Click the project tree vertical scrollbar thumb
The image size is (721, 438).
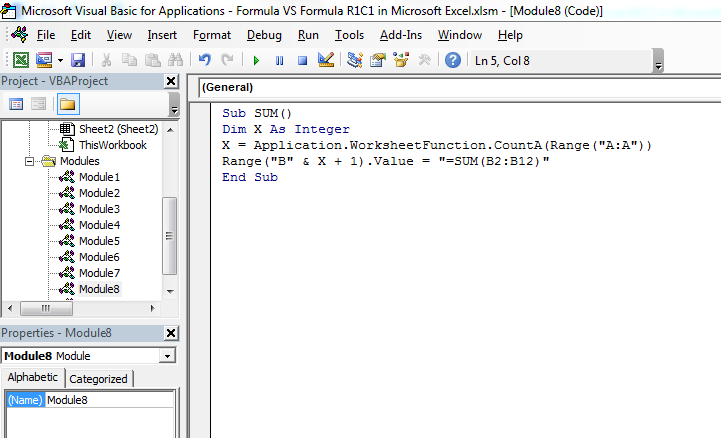(170, 236)
